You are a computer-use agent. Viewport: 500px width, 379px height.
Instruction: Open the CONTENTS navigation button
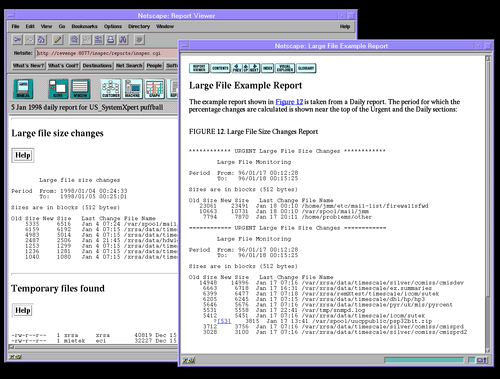[220, 68]
